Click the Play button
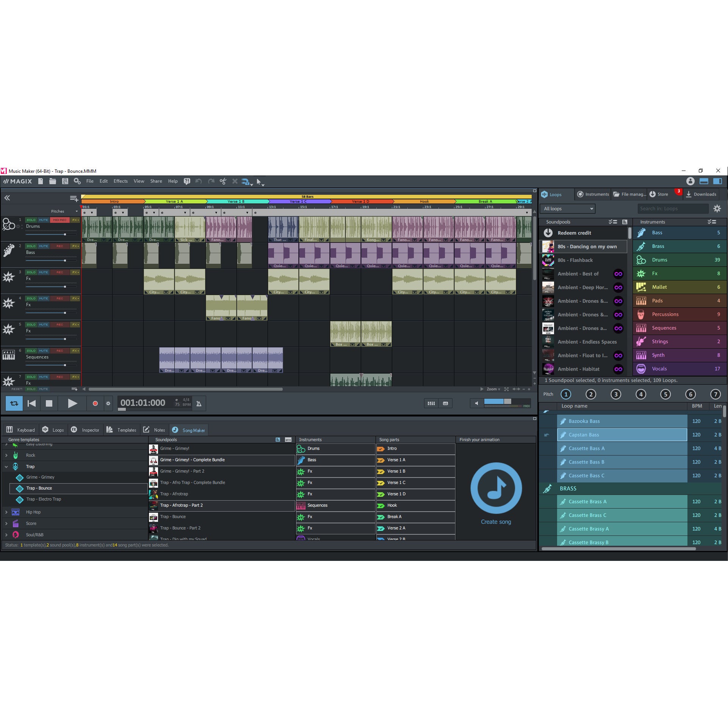This screenshot has width=728, height=728. click(x=72, y=404)
